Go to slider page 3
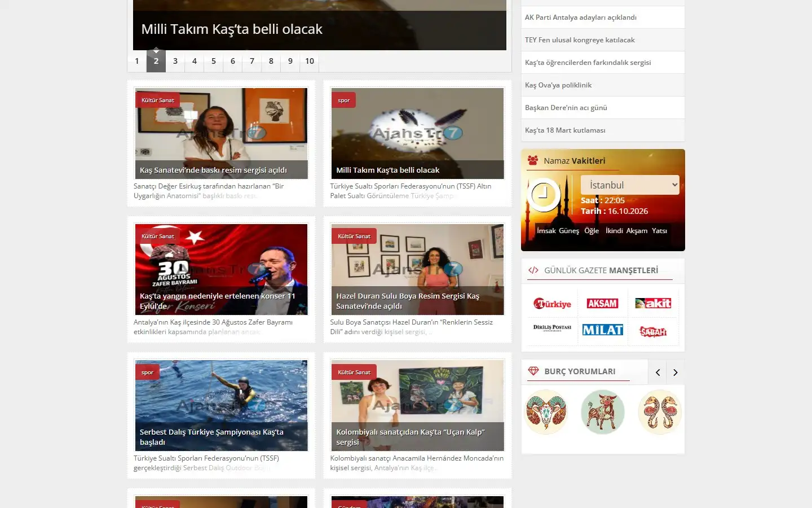Image resolution: width=812 pixels, height=508 pixels. tap(175, 61)
